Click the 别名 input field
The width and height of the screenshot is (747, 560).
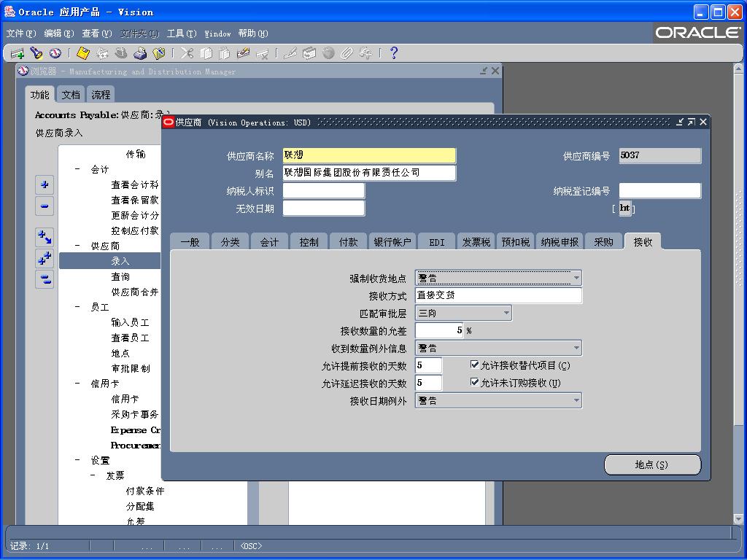(369, 172)
